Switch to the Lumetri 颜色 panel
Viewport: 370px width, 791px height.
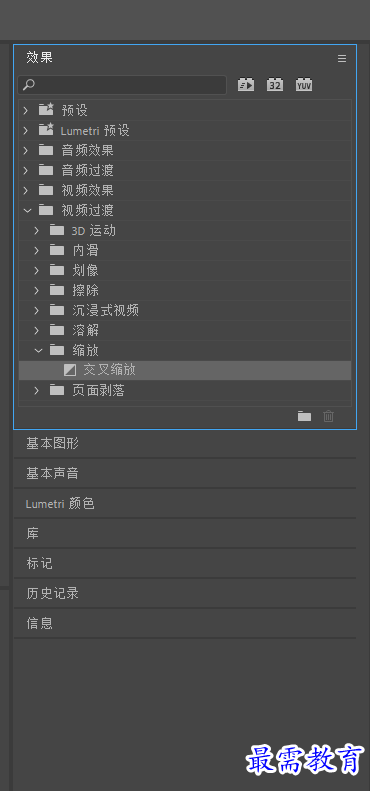click(x=185, y=503)
